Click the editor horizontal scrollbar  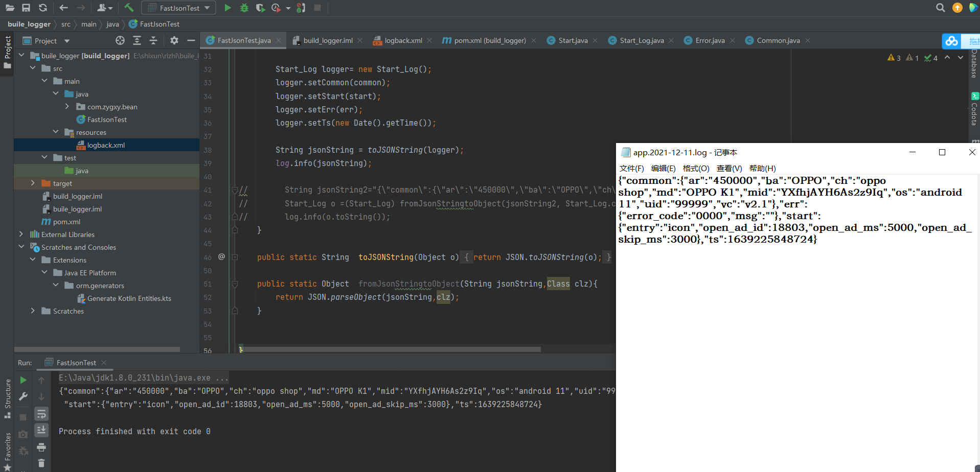click(x=390, y=349)
